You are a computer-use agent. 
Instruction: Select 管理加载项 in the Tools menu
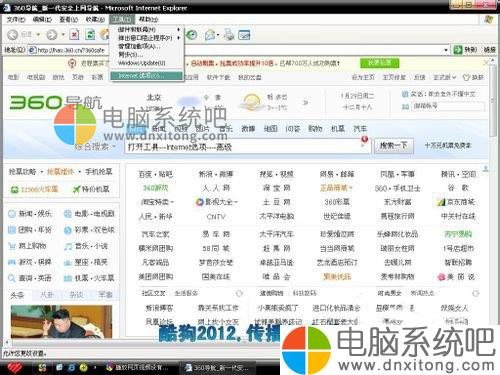pos(146,46)
